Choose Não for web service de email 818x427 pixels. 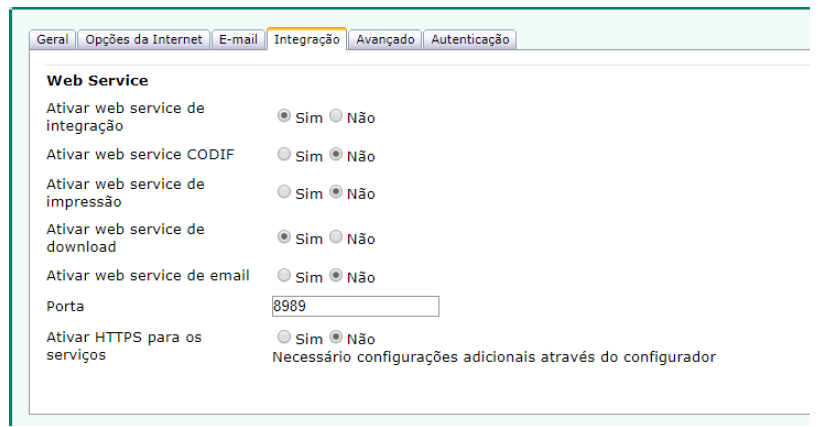click(x=336, y=275)
